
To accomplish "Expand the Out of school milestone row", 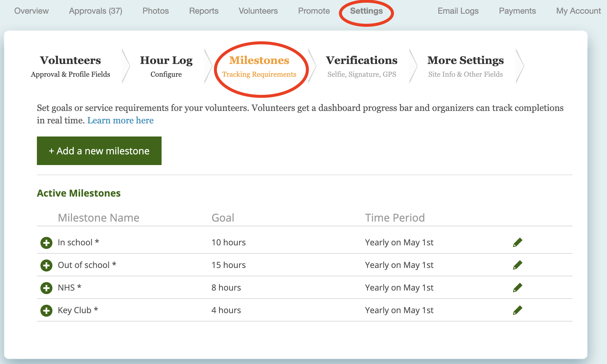I will point(46,265).
